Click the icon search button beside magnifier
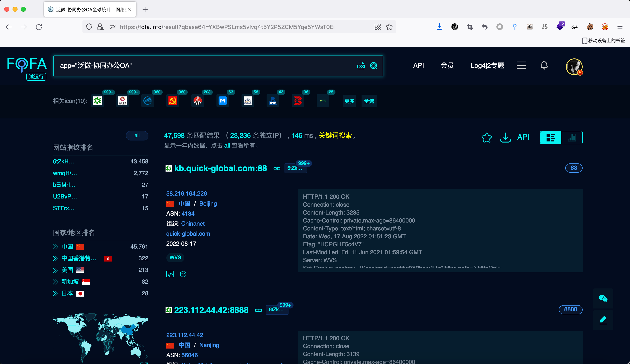630x364 pixels. [361, 66]
